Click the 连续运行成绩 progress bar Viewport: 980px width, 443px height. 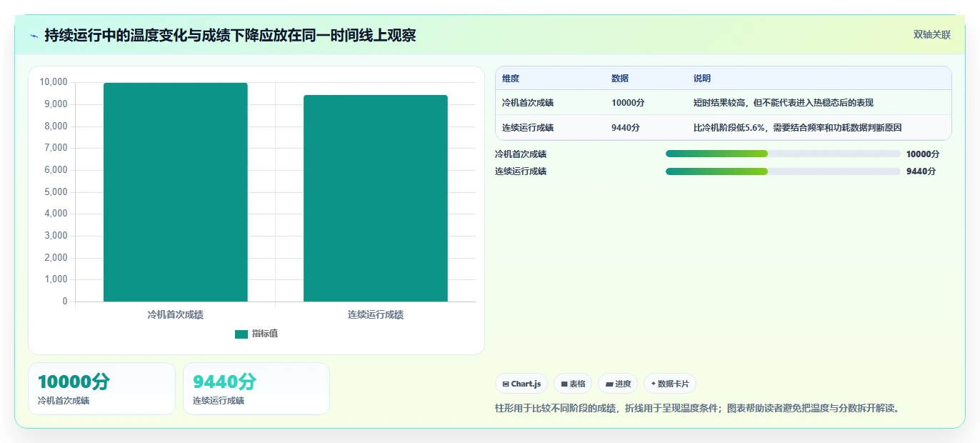[x=783, y=171]
